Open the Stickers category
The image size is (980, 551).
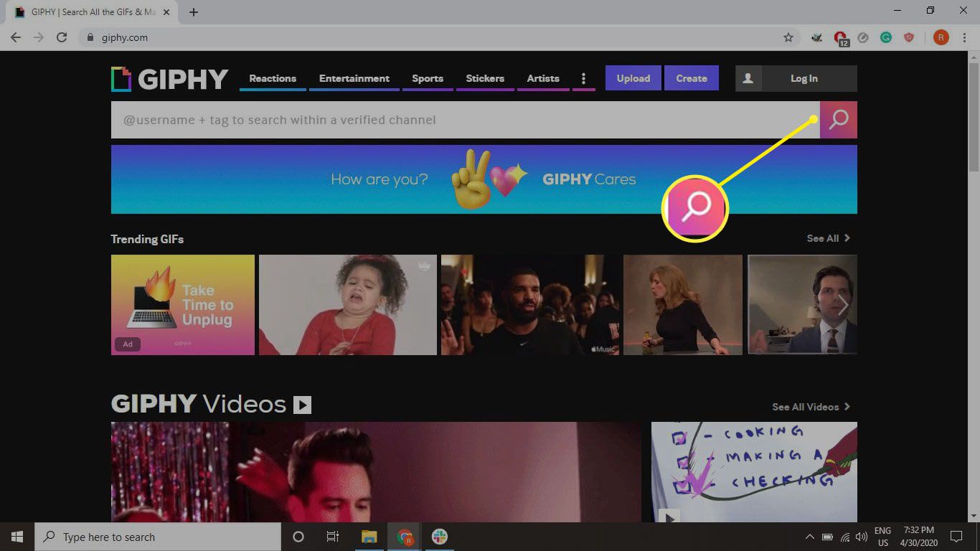[x=485, y=78]
